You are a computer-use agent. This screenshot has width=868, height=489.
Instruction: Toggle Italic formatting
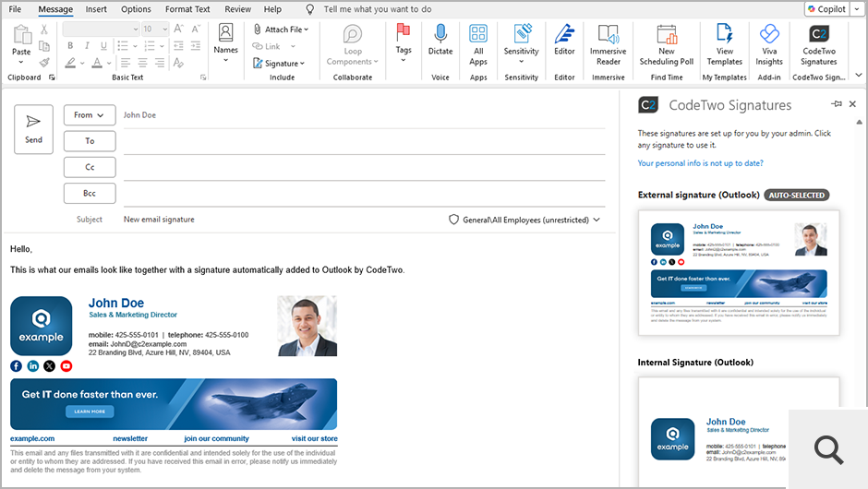(x=87, y=46)
